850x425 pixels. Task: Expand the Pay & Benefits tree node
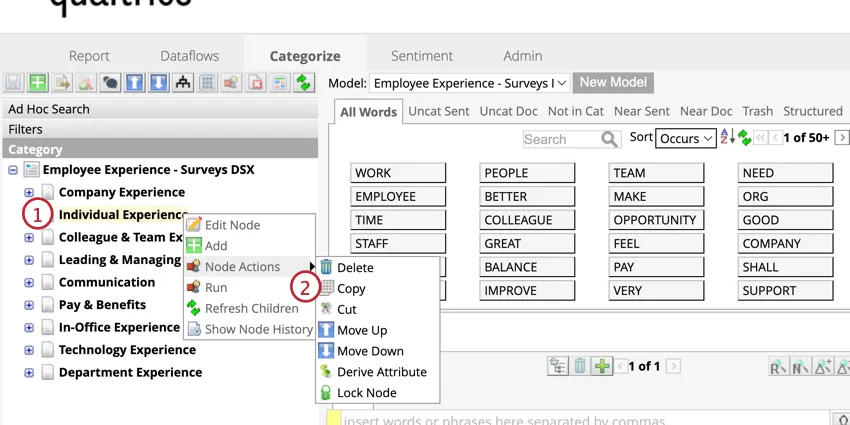pos(29,305)
